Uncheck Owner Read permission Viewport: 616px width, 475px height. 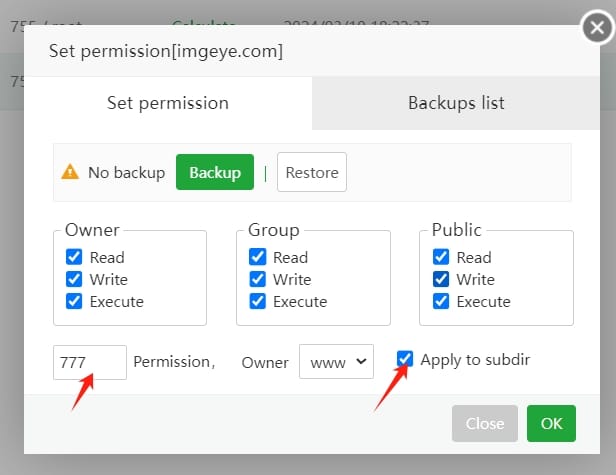click(74, 257)
